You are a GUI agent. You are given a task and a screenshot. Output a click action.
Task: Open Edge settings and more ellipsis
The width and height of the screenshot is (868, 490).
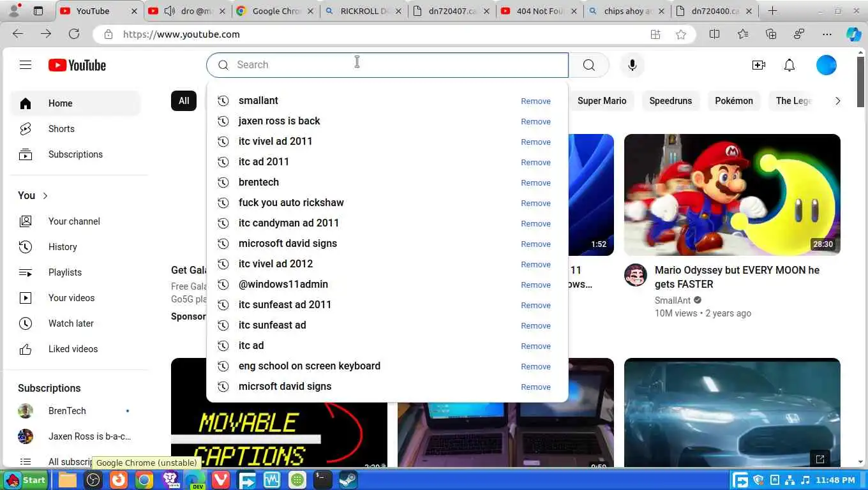pyautogui.click(x=827, y=34)
